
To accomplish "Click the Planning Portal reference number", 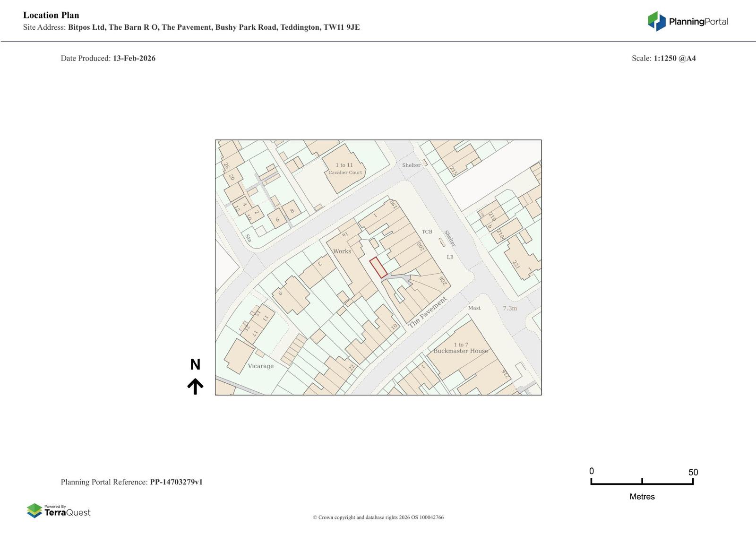I will [x=176, y=482].
